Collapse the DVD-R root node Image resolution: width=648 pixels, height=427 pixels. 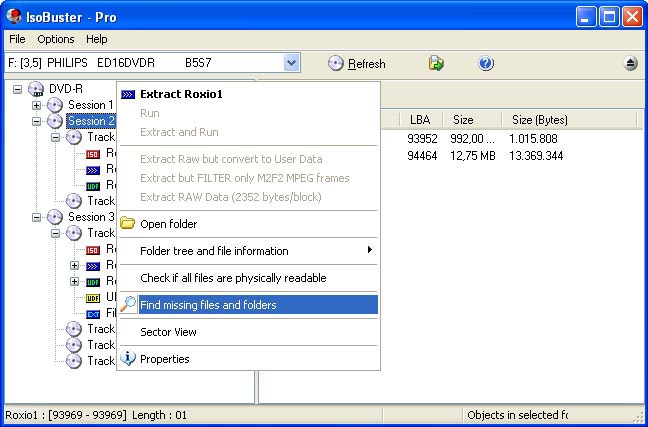(x=17, y=89)
